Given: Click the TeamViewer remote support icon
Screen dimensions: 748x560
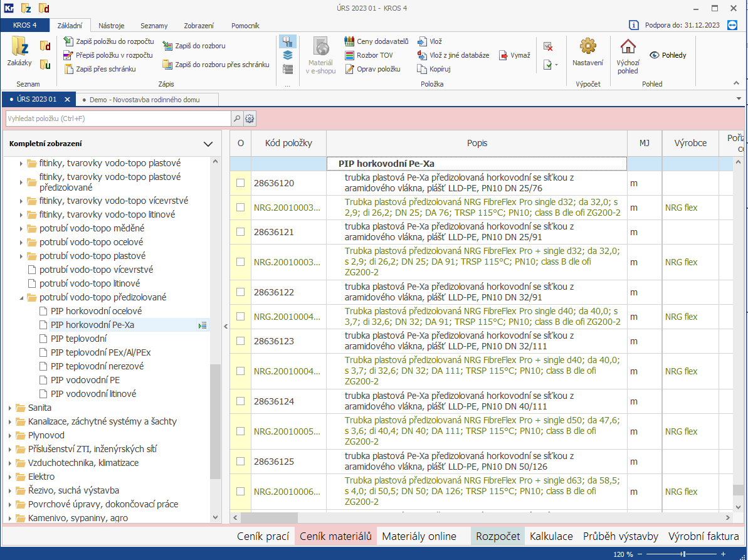Looking at the screenshot, I should (x=732, y=25).
